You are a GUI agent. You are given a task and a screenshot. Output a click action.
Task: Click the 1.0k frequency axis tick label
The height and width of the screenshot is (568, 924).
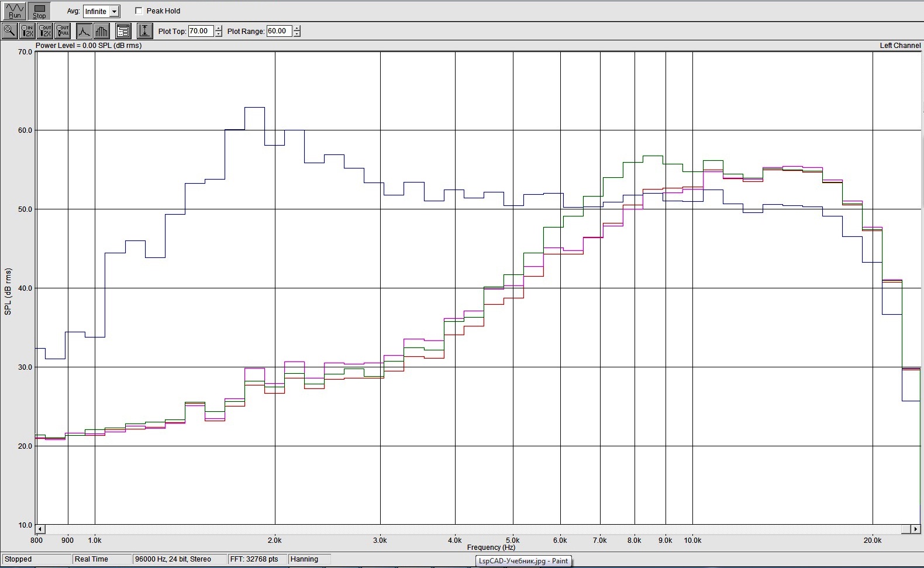click(x=95, y=541)
